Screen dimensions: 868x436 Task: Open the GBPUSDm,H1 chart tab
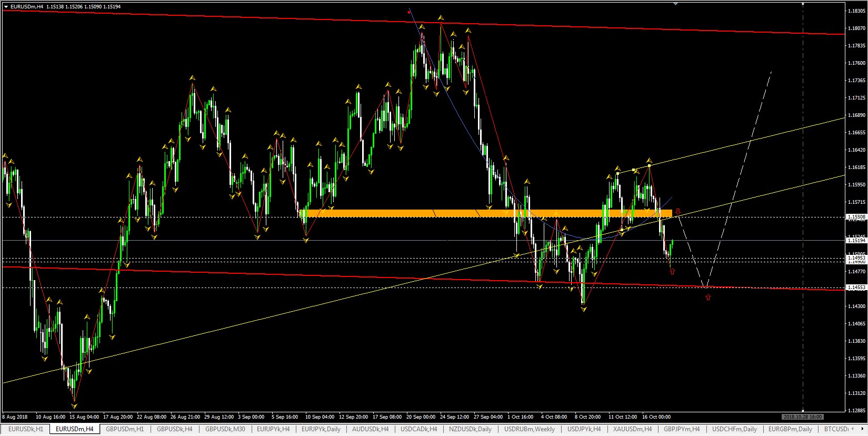125,429
